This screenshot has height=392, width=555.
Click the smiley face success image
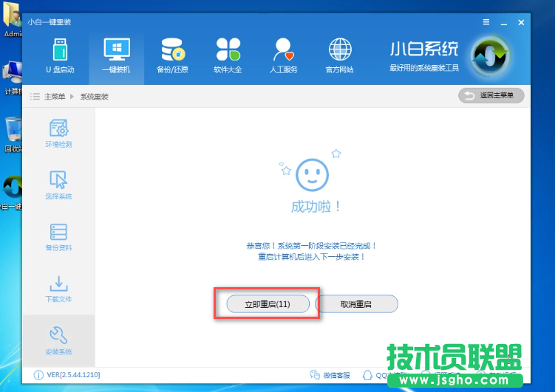tap(311, 175)
